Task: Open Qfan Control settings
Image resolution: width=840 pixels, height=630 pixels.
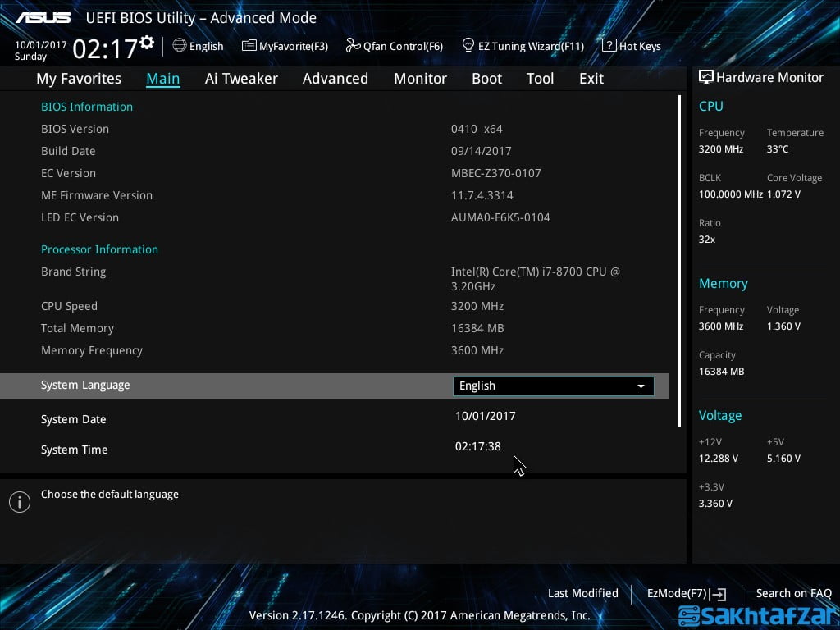Action: pyautogui.click(x=394, y=46)
